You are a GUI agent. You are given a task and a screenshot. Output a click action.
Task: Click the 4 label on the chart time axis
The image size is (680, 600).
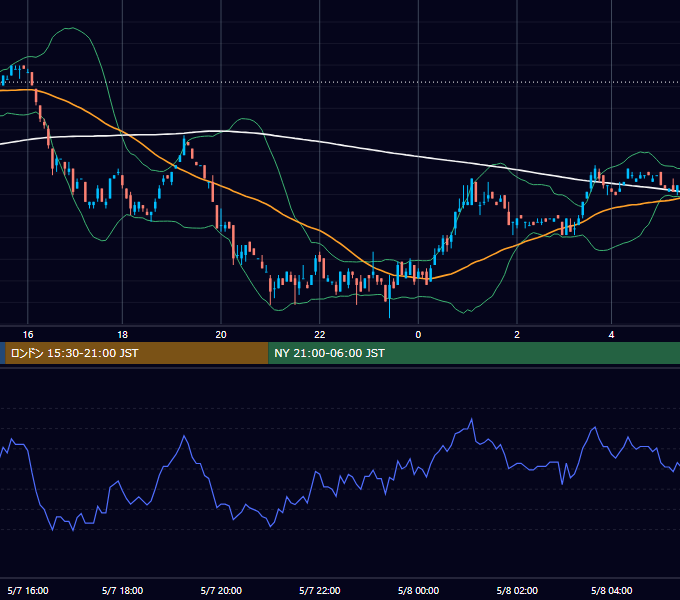[x=611, y=335]
